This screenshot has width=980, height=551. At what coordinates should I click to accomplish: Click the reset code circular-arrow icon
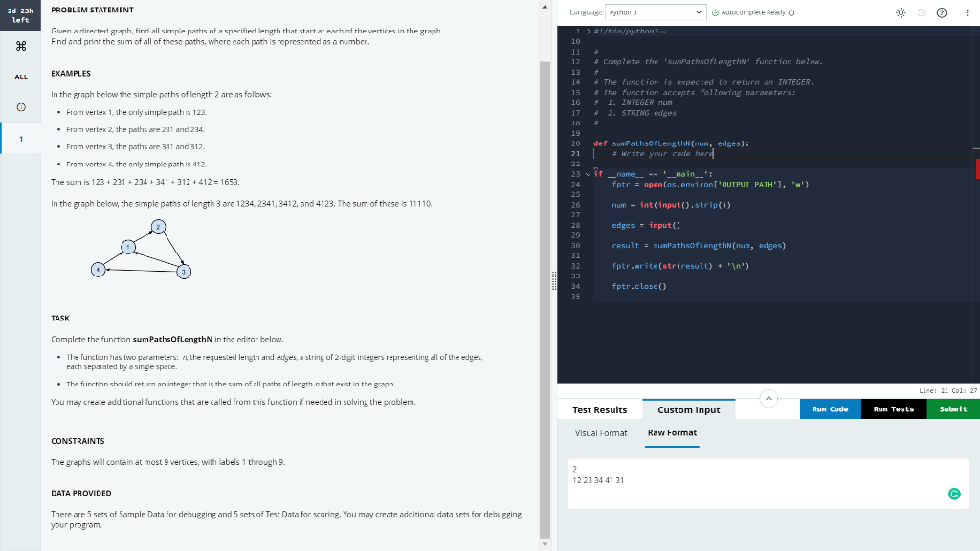[x=922, y=11]
